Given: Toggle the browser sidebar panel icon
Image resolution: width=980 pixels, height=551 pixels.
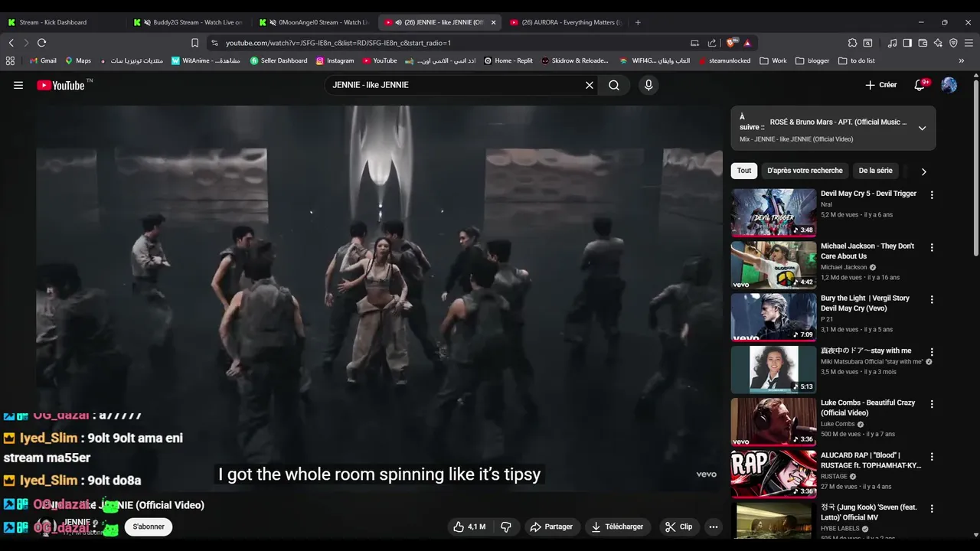Looking at the screenshot, I should pos(907,43).
